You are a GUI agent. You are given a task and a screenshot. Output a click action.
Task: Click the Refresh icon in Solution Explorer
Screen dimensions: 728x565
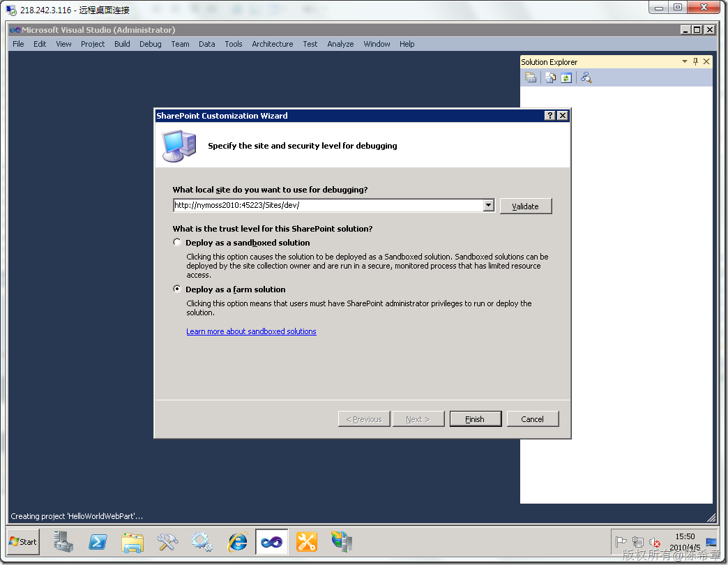click(x=566, y=77)
